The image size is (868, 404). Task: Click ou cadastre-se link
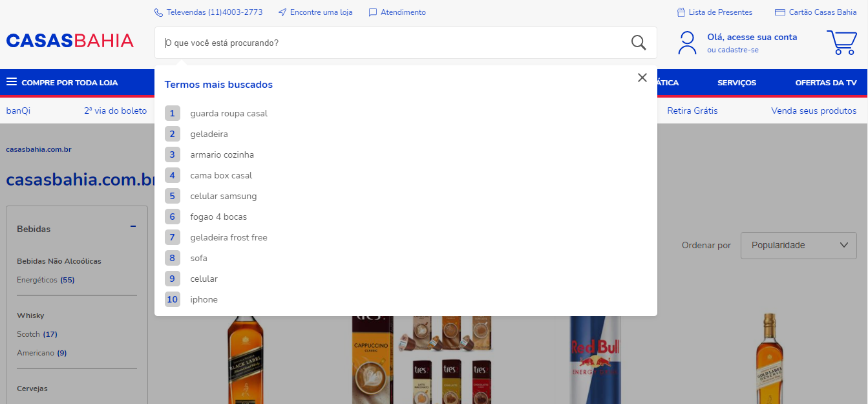[733, 50]
